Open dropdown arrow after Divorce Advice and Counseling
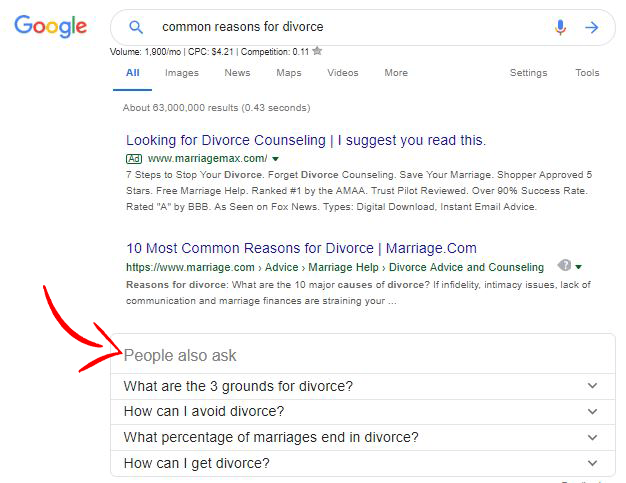626x483 pixels. (578, 267)
